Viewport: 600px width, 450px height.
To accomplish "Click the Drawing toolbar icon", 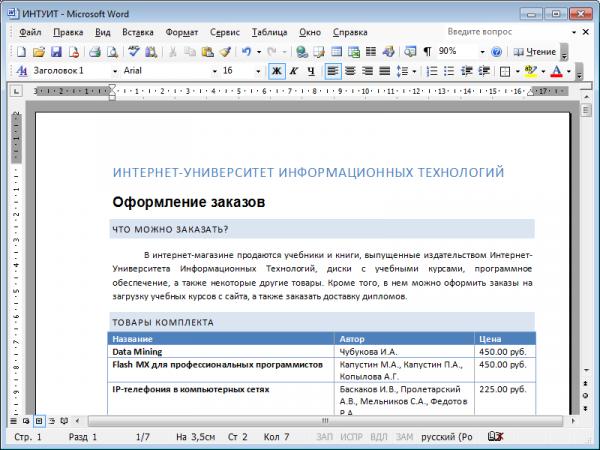I will click(x=388, y=52).
